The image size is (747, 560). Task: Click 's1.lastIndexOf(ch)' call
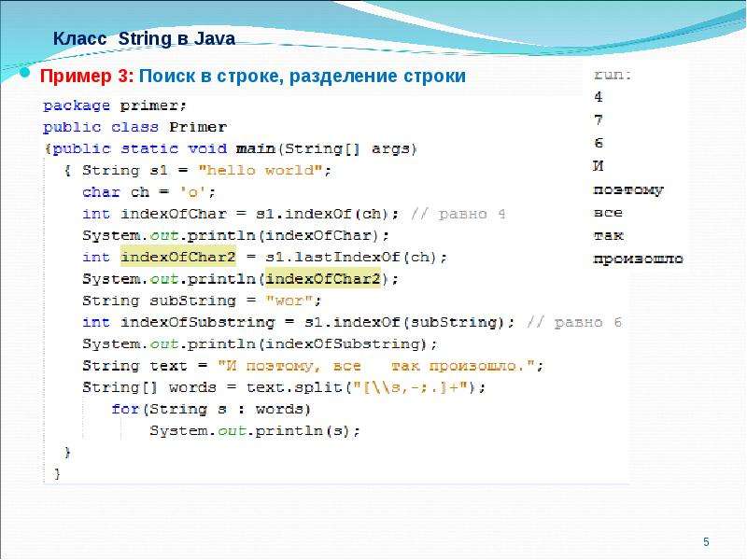click(x=352, y=258)
